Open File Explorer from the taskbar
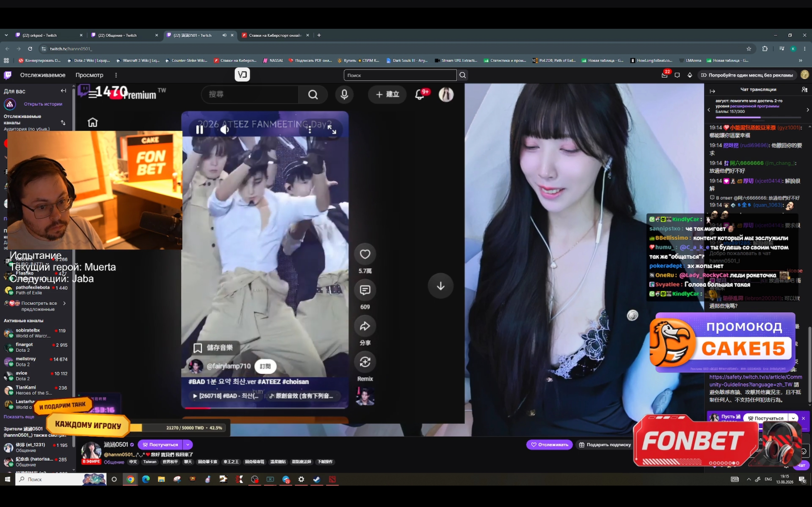812x507 pixels. (161, 479)
